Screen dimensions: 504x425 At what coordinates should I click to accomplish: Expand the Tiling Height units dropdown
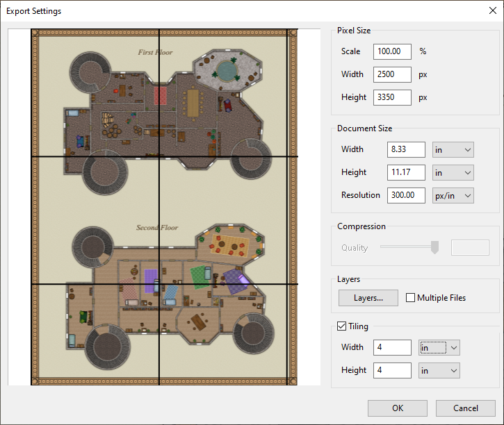click(439, 370)
